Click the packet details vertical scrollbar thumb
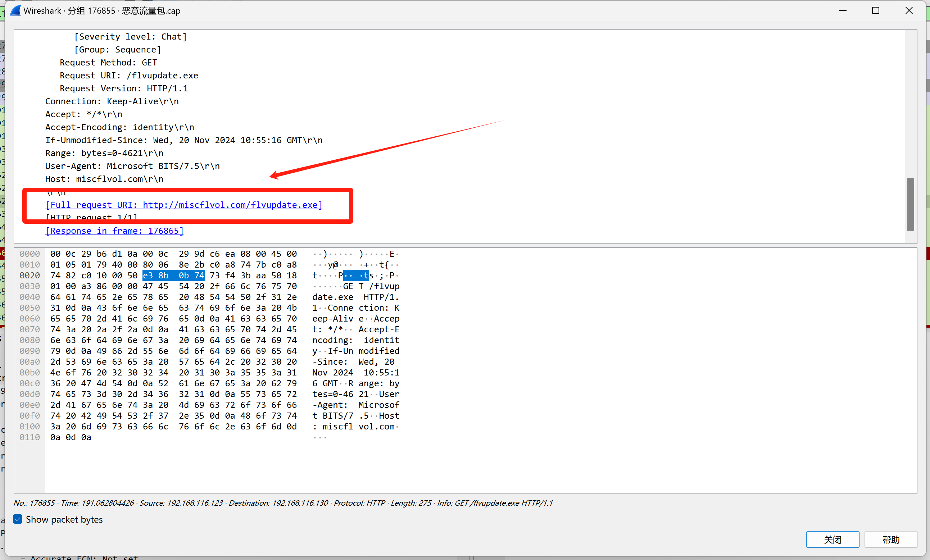930x560 pixels. click(x=910, y=204)
